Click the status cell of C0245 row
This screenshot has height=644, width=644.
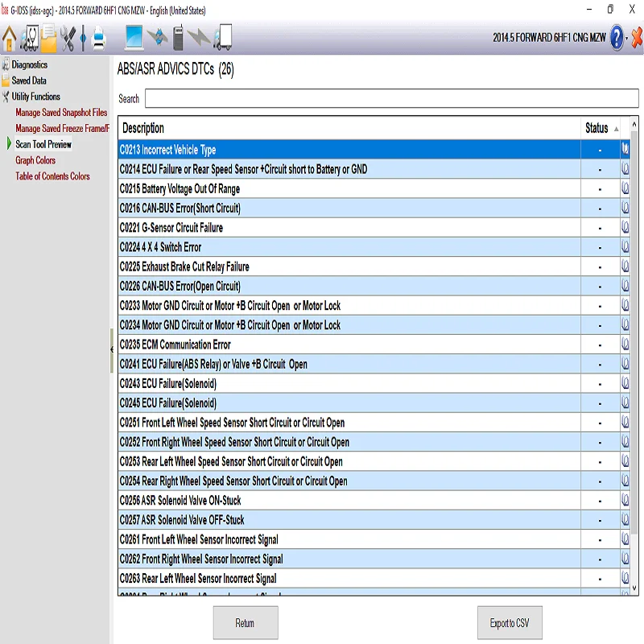click(x=600, y=403)
